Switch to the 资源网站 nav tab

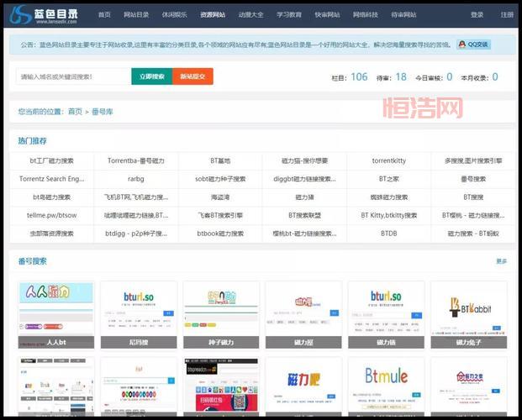tap(212, 14)
